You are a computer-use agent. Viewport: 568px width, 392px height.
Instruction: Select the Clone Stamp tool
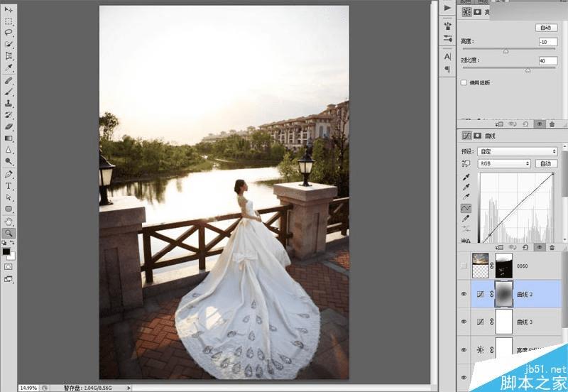9,104
